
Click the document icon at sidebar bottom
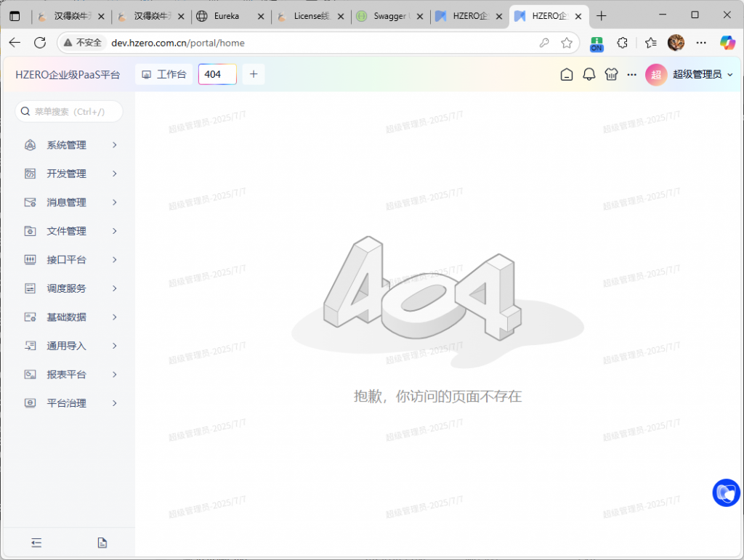[x=102, y=543]
